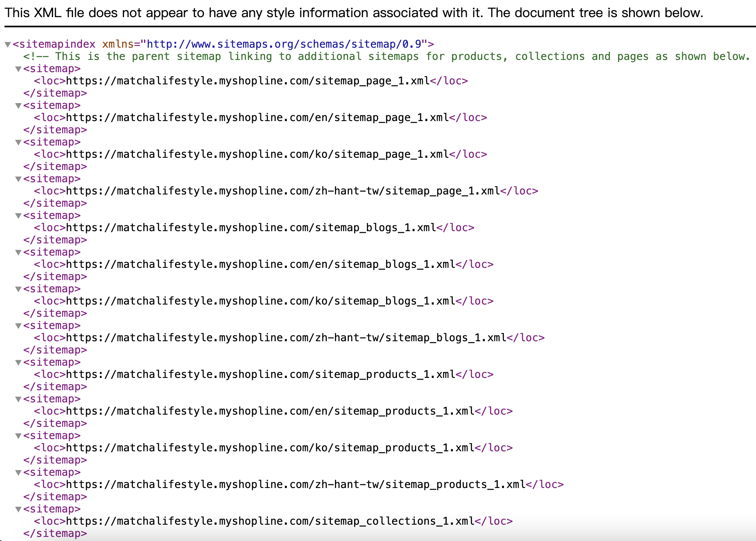
Task: Collapse sitemap node containing en/sitemap_products_1.xml
Action: (x=18, y=399)
